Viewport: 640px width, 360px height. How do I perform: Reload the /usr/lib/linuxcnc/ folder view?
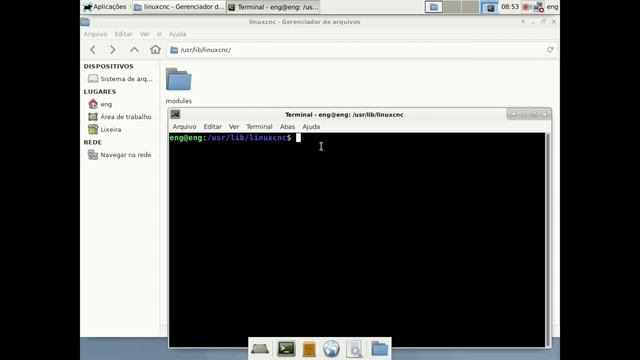tap(550, 50)
